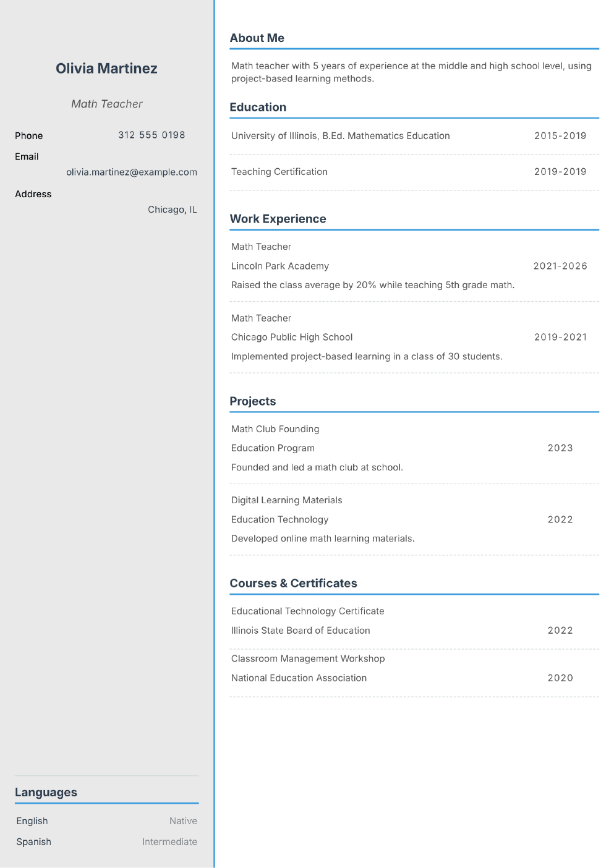This screenshot has width=614, height=868.
Task: Click the Education Program text
Action: [x=273, y=448]
